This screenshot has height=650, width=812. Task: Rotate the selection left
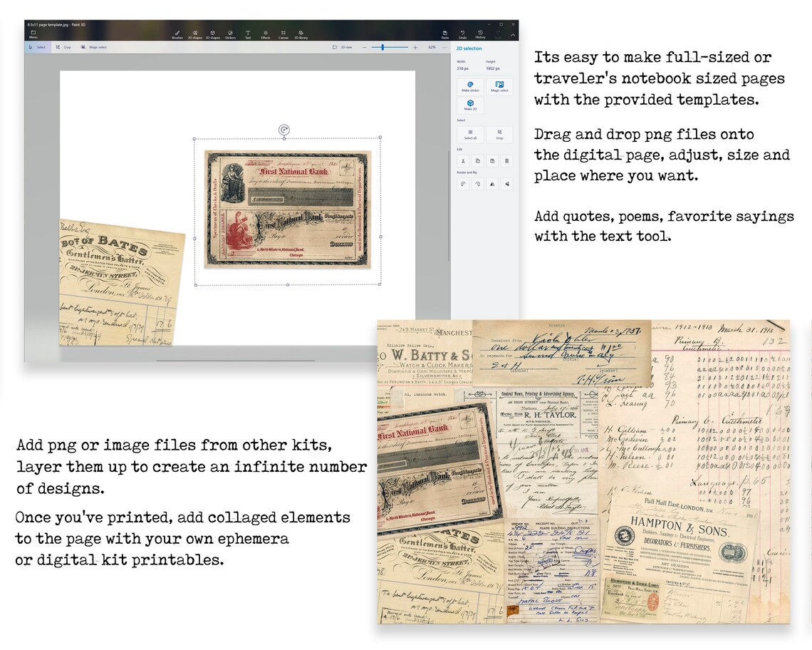pyautogui.click(x=463, y=183)
